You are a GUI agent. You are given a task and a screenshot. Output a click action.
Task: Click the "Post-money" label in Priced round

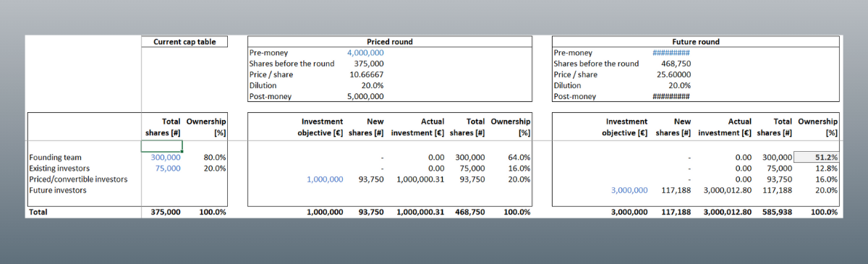[270, 96]
